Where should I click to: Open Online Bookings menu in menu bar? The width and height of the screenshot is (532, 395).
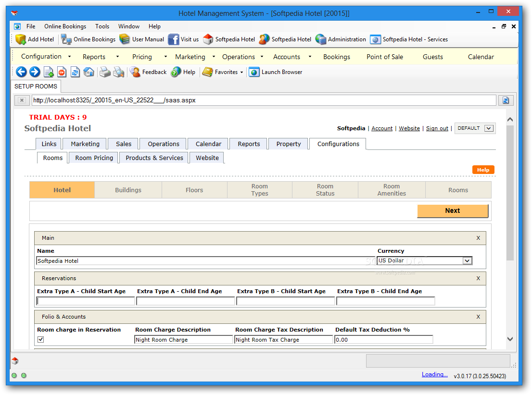65,26
